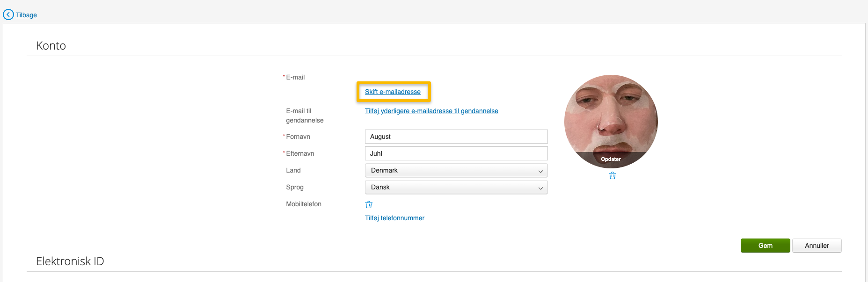868x282 pixels.
Task: Click the Elektronisk ID section heading
Action: pos(70,261)
